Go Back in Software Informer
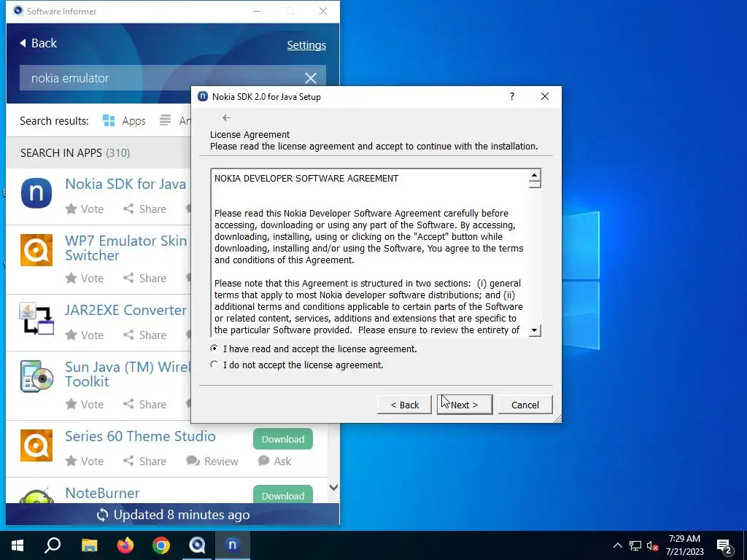Screen dimensions: 747x560 click(x=38, y=43)
